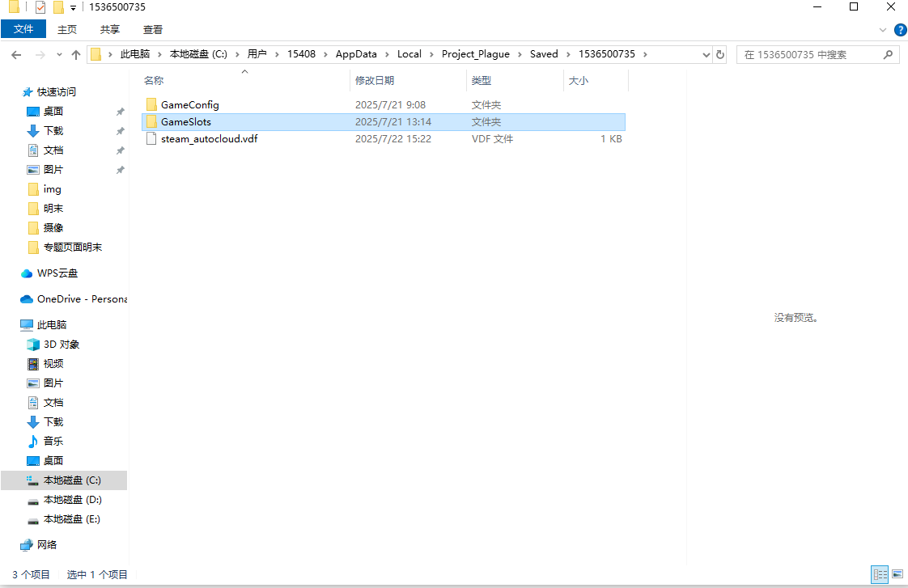The height and width of the screenshot is (588, 908).
Task: Expand the ribbon with chevron
Action: [883, 29]
